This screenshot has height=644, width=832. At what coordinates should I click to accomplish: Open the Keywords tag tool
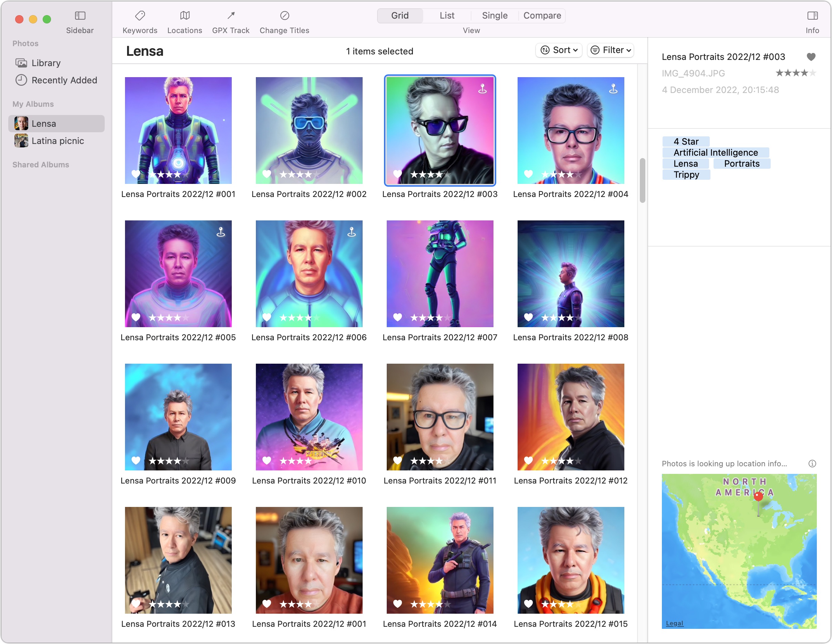[x=140, y=15]
